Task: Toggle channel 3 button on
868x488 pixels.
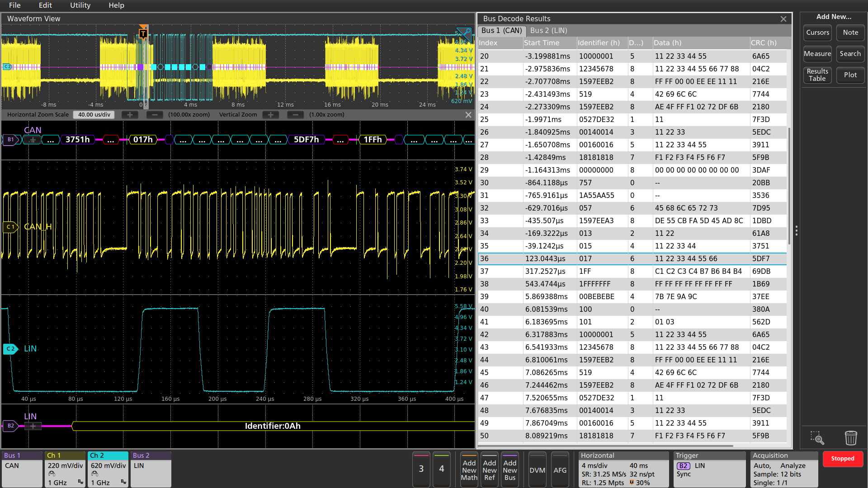Action: coord(421,469)
